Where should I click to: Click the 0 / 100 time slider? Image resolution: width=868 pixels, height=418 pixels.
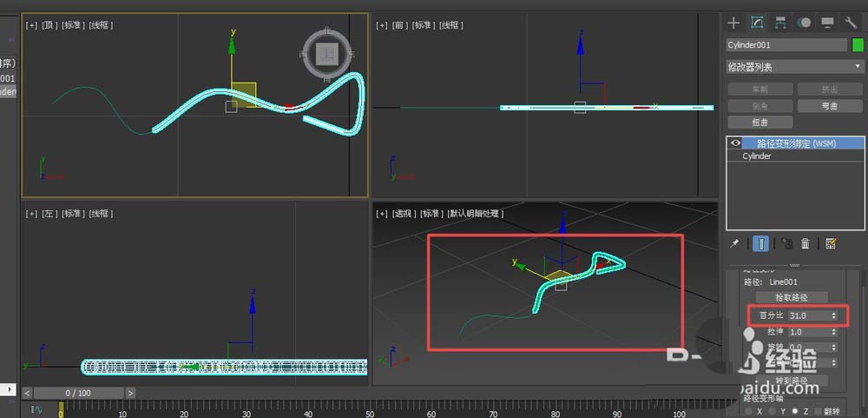tap(78, 393)
